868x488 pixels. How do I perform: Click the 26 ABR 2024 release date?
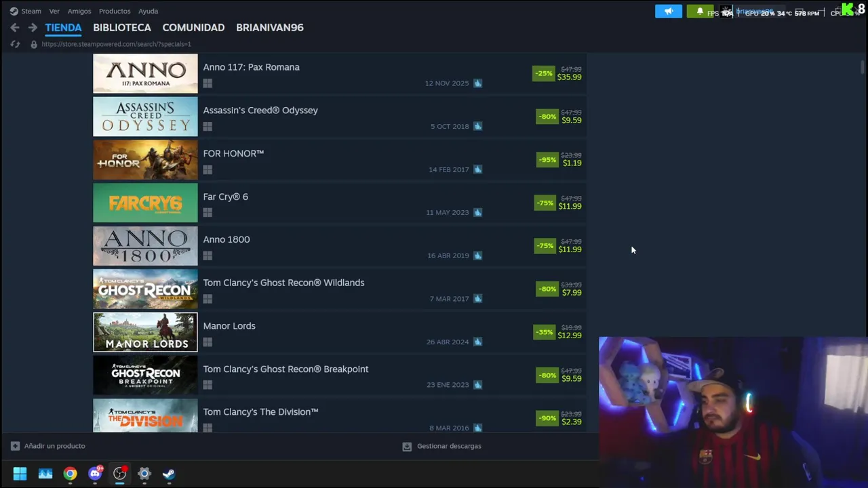(x=448, y=342)
